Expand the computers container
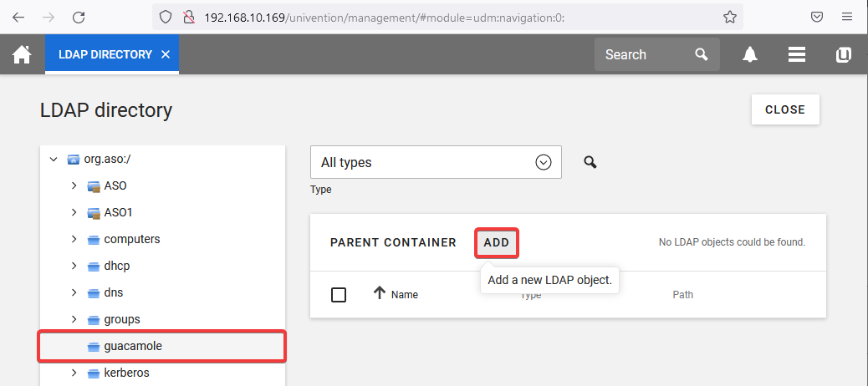Image resolution: width=868 pixels, height=386 pixels. (74, 239)
